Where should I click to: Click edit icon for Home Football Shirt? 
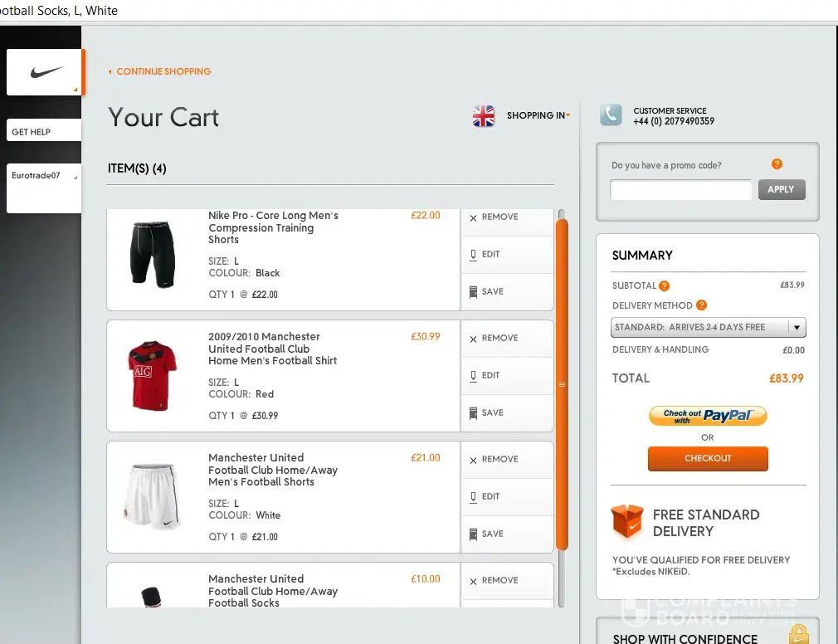point(473,376)
